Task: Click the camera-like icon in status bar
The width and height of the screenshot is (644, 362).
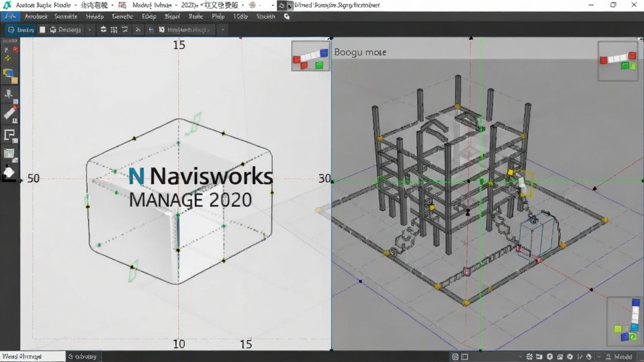Action: pyautogui.click(x=559, y=357)
